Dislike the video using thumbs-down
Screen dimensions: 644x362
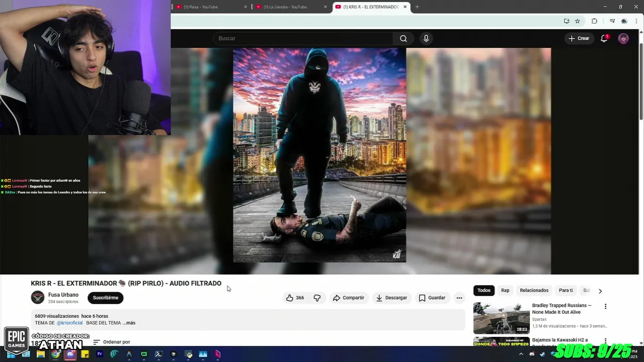317,298
